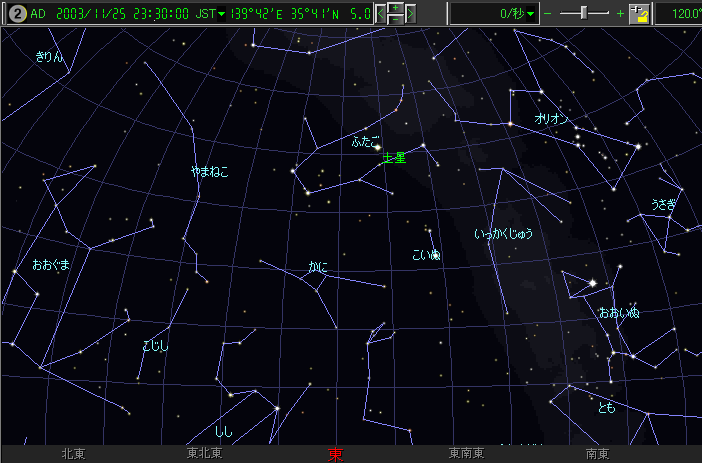Select the 東南東 direction label

point(467,454)
